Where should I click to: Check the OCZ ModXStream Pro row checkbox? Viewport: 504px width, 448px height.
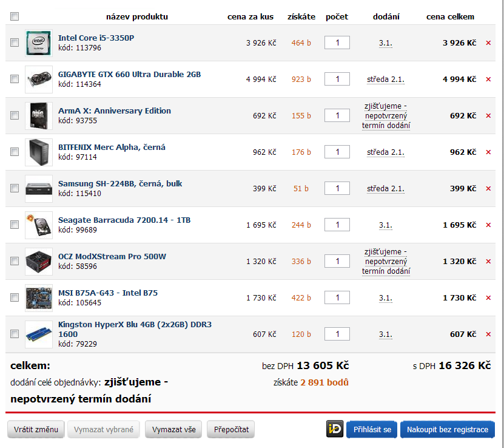[15, 261]
